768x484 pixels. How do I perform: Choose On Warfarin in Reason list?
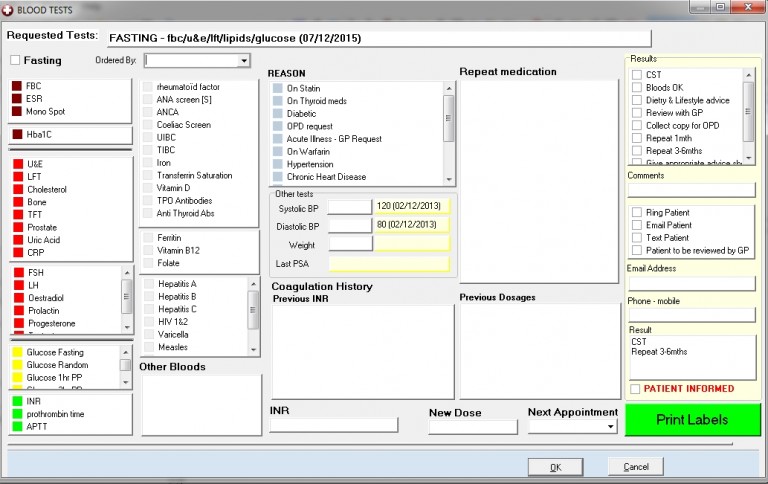coord(278,151)
